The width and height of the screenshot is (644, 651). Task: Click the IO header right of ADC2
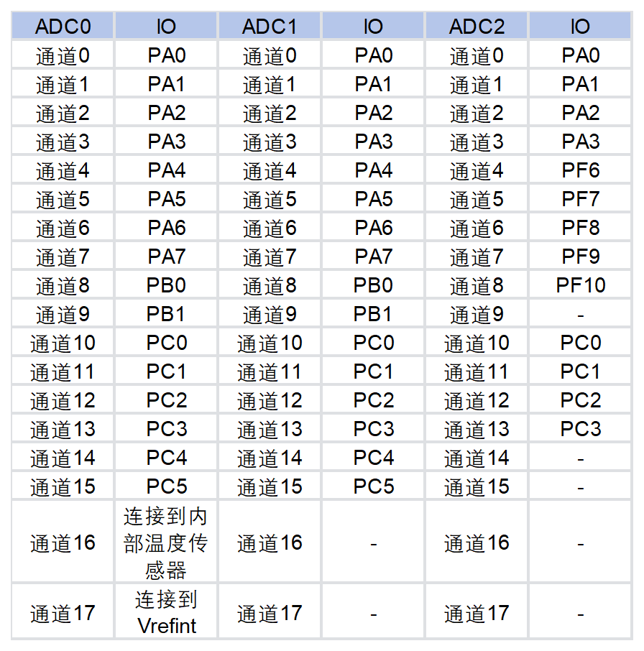click(x=580, y=26)
